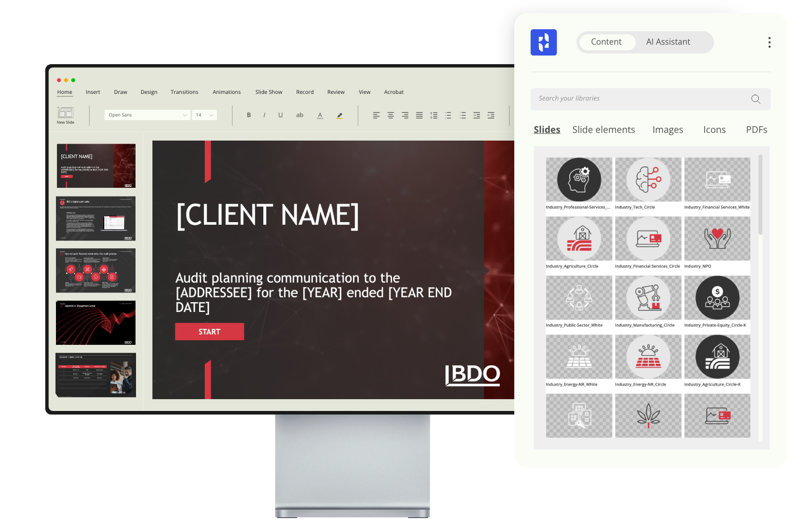
Task: Align text right
Action: coord(405,115)
